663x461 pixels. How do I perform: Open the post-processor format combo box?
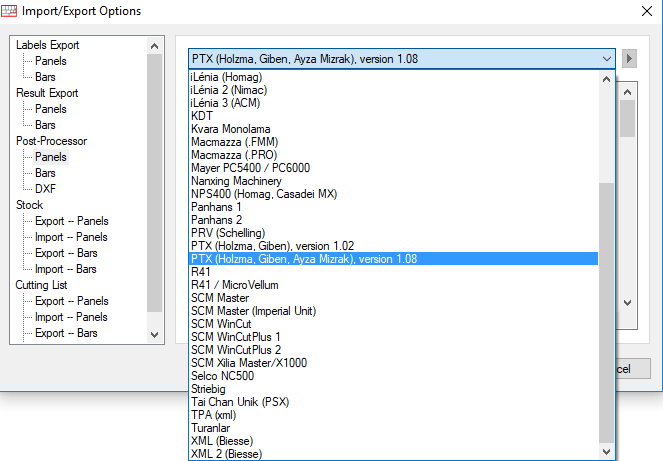click(401, 59)
